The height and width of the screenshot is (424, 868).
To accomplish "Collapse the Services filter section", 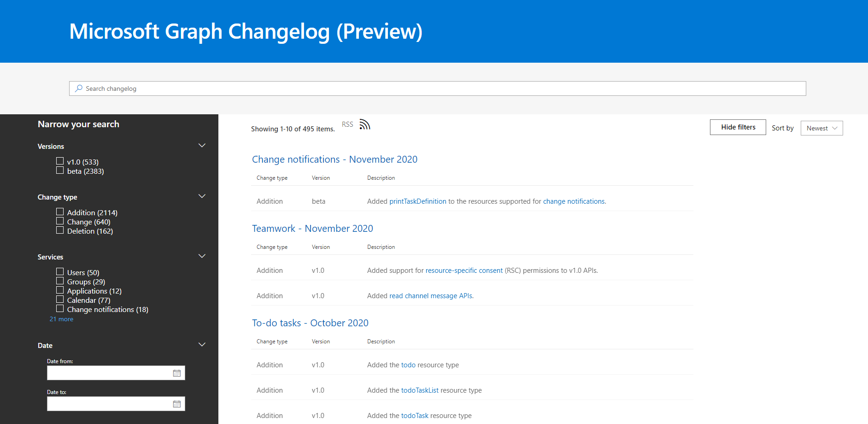I will pyautogui.click(x=202, y=256).
